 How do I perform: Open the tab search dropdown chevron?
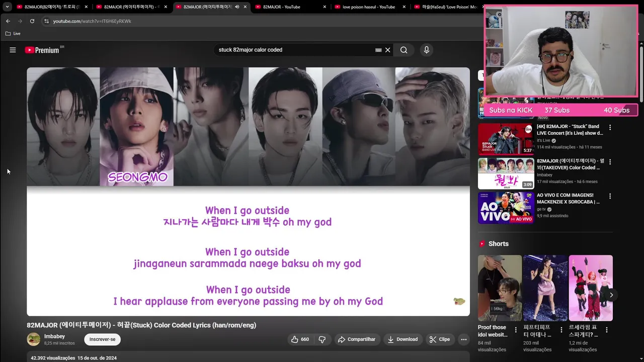tap(7, 7)
